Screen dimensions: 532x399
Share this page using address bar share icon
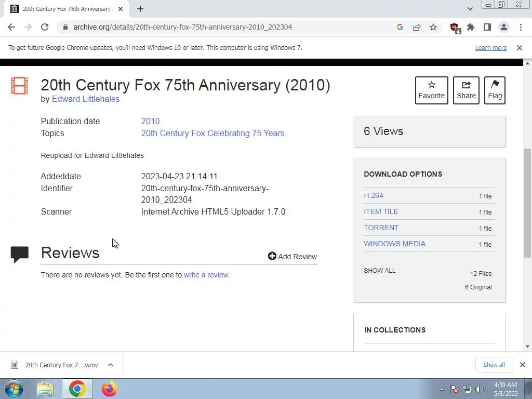[x=417, y=27]
